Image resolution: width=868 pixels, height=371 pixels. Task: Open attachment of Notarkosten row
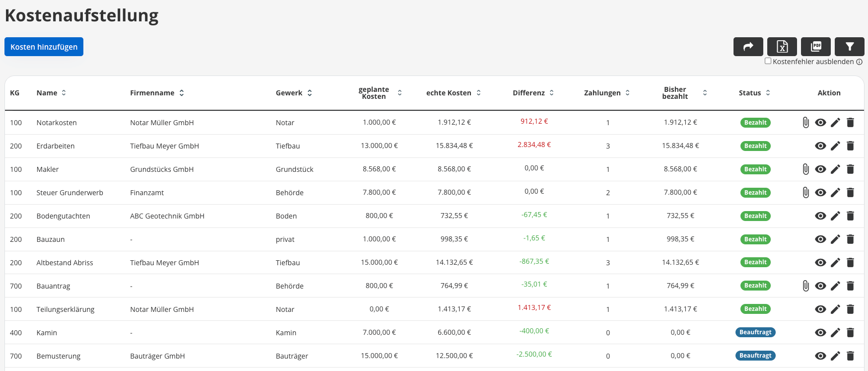(x=805, y=123)
